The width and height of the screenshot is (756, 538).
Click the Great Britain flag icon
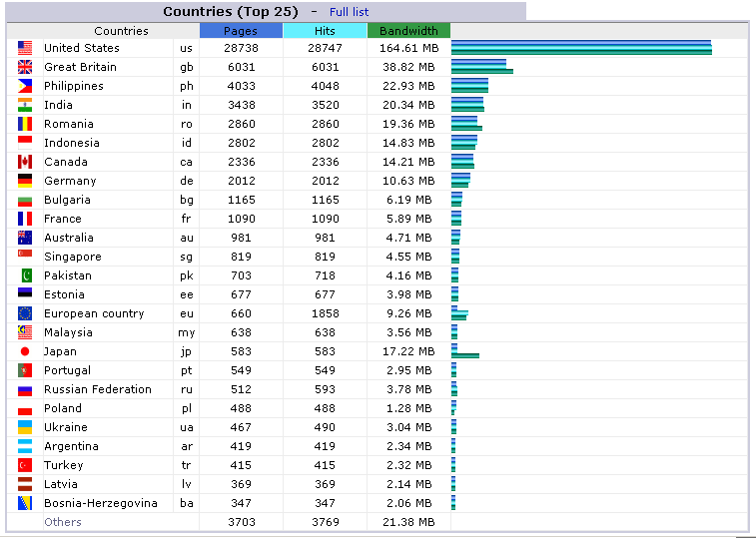click(x=25, y=67)
